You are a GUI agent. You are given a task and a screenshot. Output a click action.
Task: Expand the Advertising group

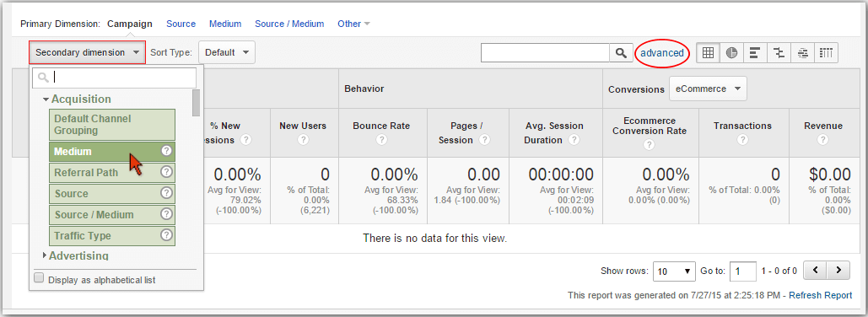(x=46, y=255)
